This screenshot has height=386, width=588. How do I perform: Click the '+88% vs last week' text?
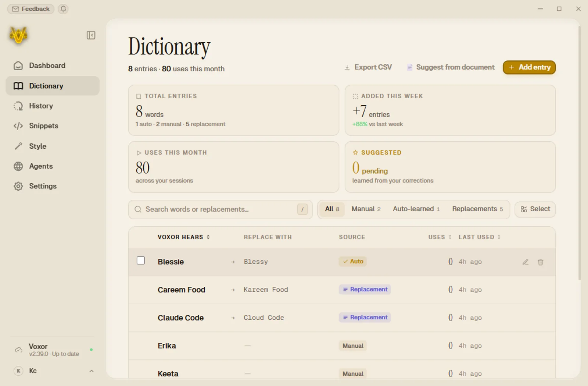coord(377,124)
